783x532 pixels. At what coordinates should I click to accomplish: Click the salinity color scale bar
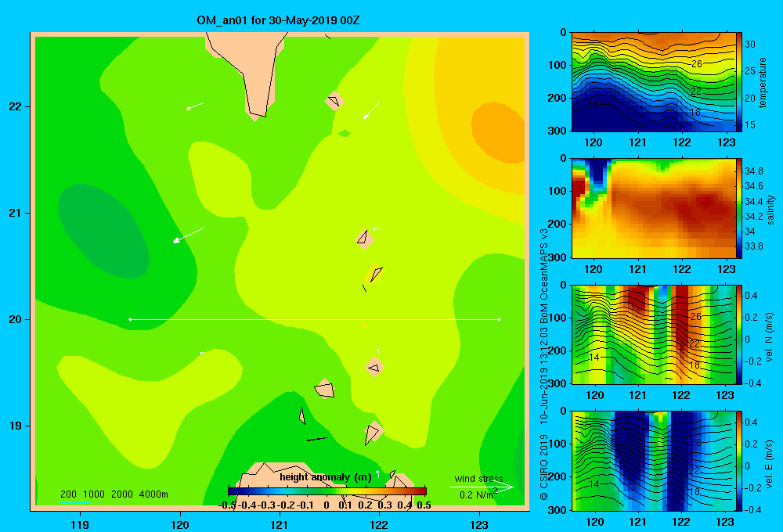[x=739, y=208]
